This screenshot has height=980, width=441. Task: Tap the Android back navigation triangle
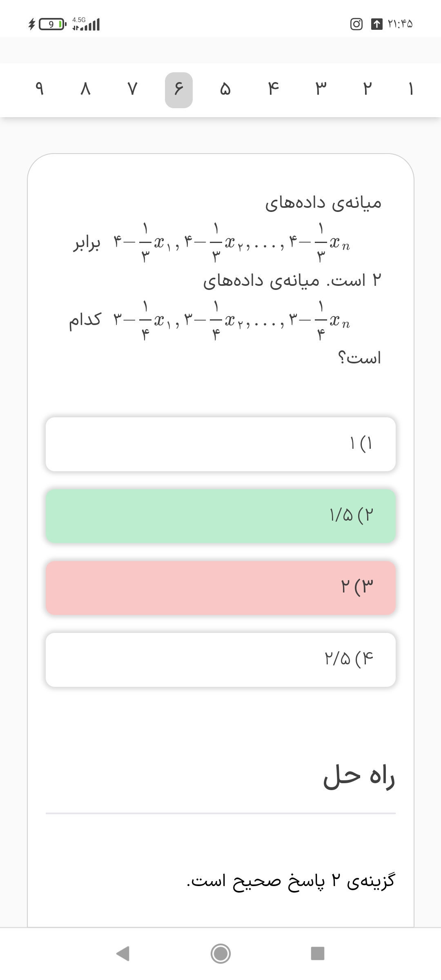tap(123, 954)
